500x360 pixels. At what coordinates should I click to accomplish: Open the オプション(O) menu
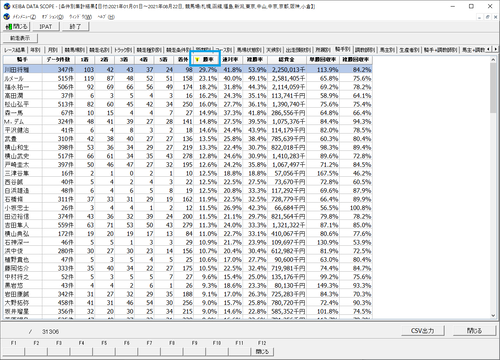(52, 17)
